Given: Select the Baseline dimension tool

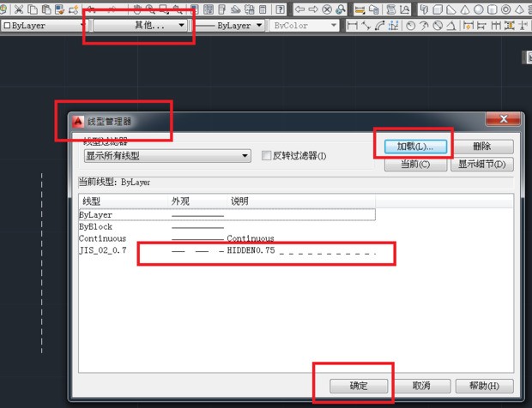Looking at the screenshot, I should coord(481,26).
